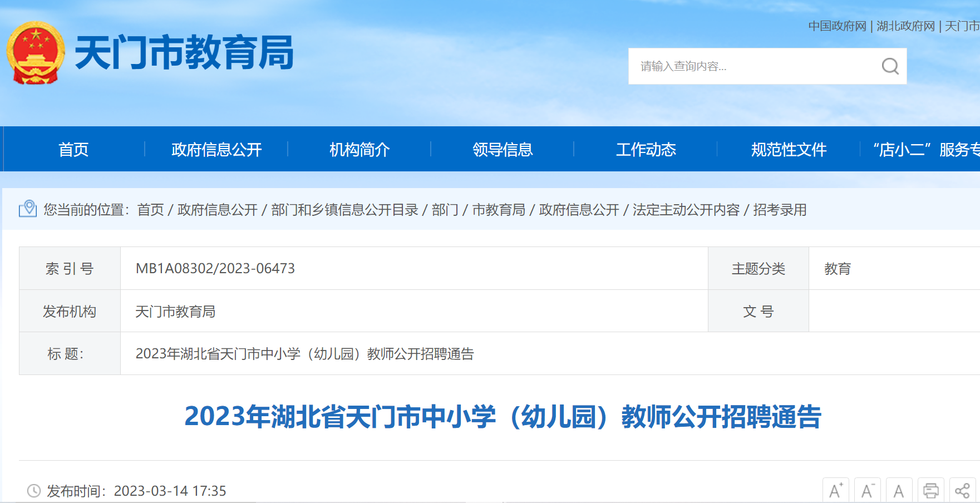The image size is (980, 503).
Task: Click the 标题 label cell
Action: click(x=70, y=354)
